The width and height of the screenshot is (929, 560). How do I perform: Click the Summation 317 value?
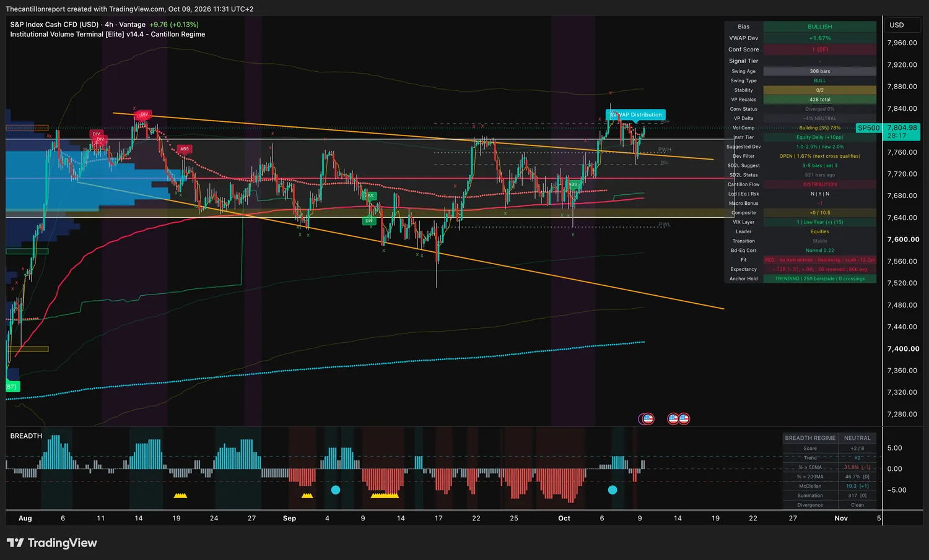pyautogui.click(x=857, y=496)
